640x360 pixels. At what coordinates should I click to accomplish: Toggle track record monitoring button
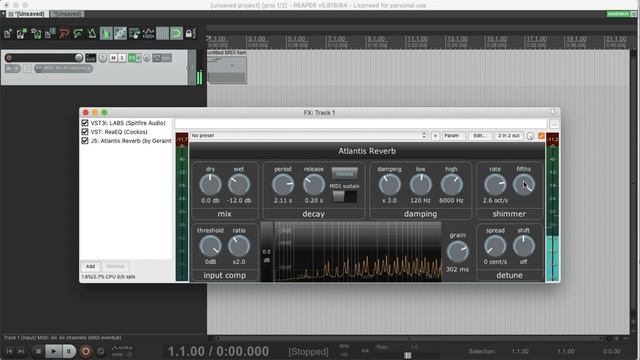pos(27,69)
